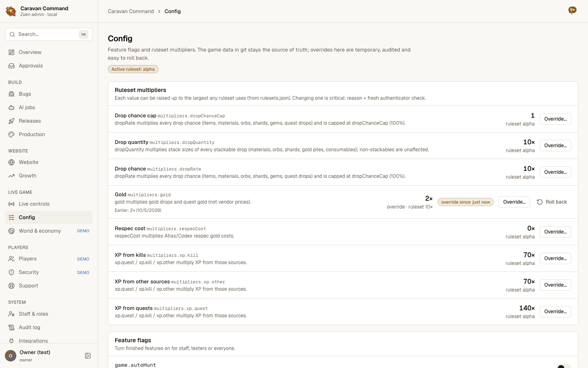Override XP from quests multiplier

(555, 312)
